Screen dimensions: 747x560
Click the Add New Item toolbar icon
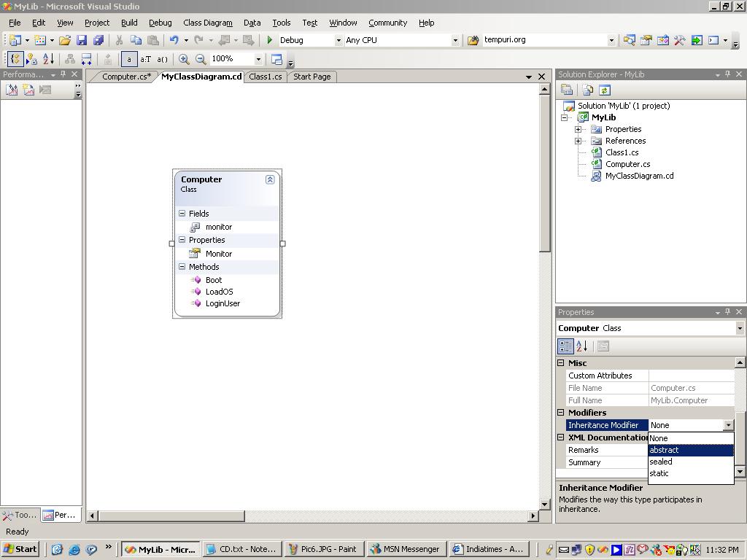41,41
